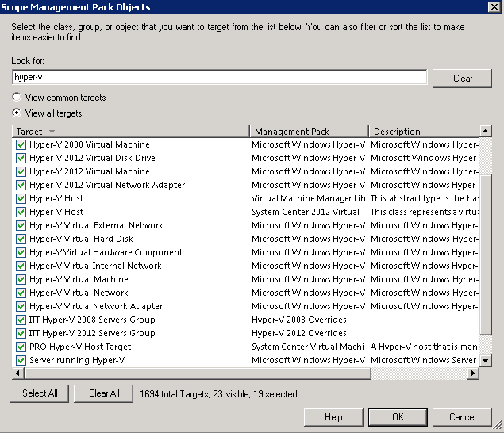
Task: Select 'Hyper-V 2012 Overrides' management pack cell
Action: [299, 333]
